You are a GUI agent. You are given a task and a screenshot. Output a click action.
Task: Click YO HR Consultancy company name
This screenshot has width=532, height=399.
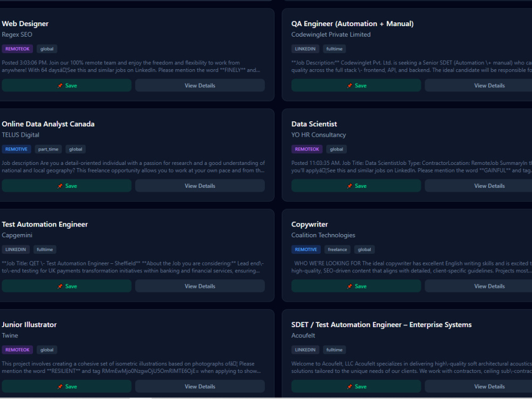click(319, 135)
